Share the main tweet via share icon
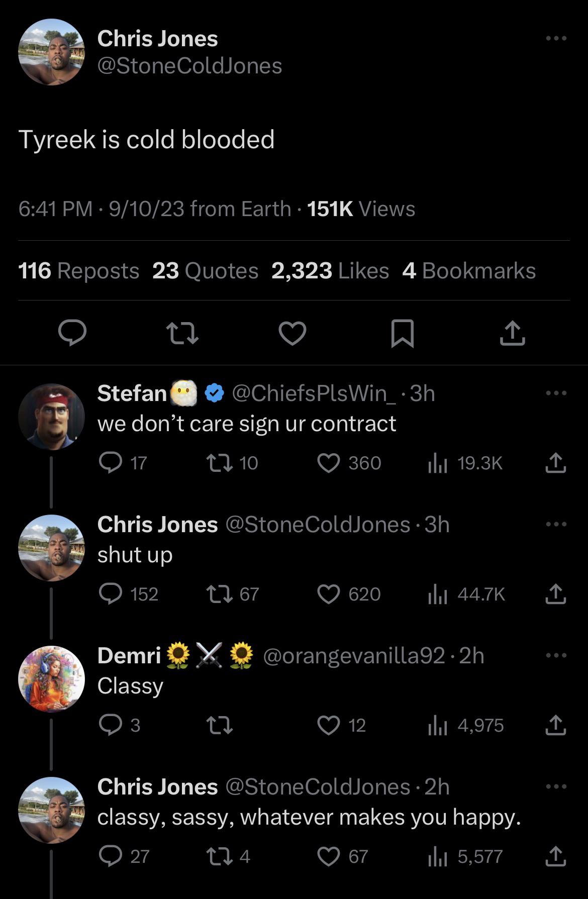 (512, 334)
